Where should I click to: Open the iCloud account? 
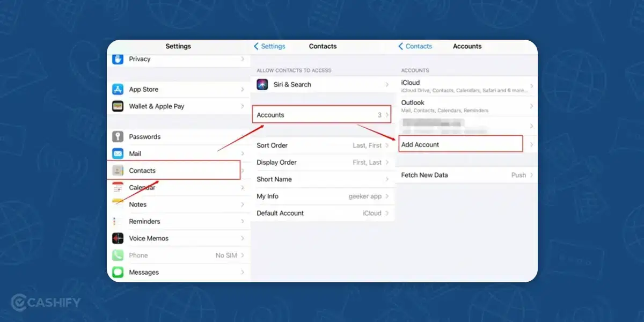click(466, 86)
